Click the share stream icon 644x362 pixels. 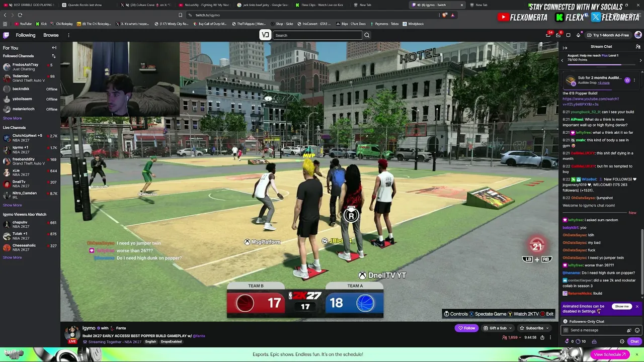point(542,337)
